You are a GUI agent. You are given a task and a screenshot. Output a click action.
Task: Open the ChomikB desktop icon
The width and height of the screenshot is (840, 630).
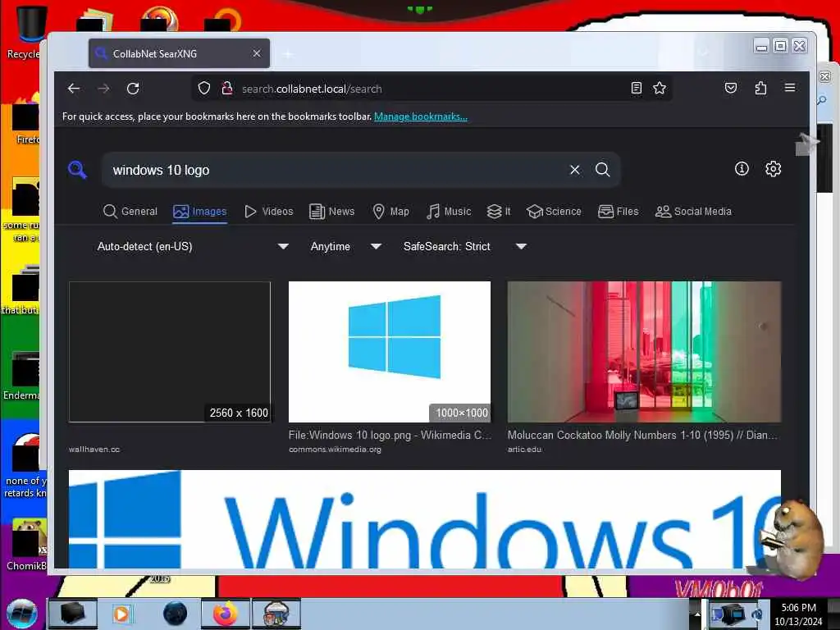(25, 545)
